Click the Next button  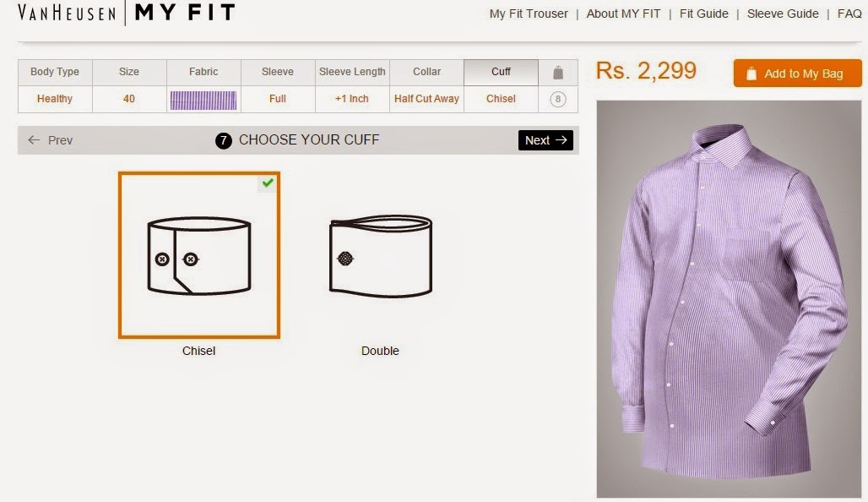pos(545,140)
